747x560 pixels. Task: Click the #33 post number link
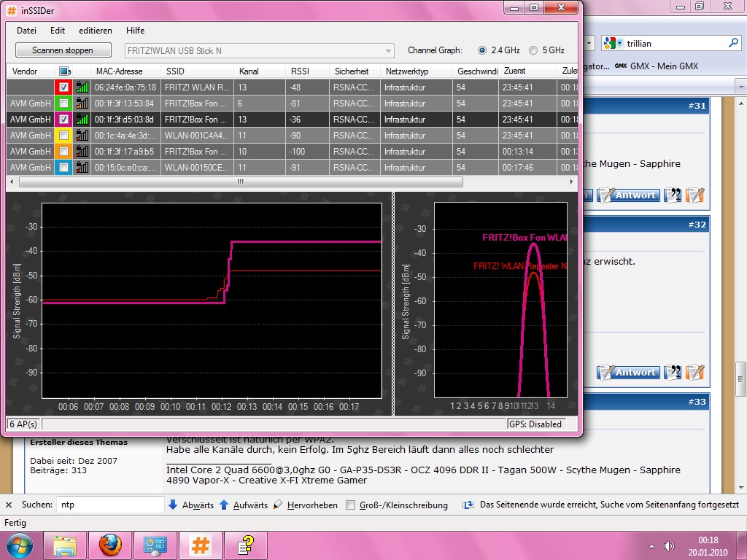click(697, 402)
